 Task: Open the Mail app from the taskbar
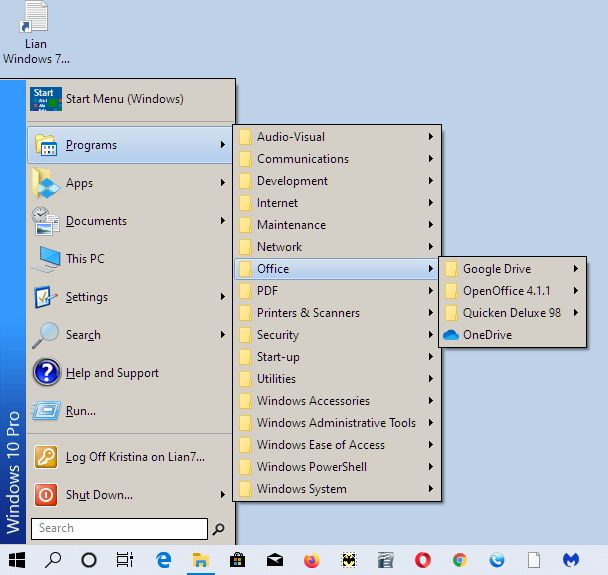click(274, 560)
